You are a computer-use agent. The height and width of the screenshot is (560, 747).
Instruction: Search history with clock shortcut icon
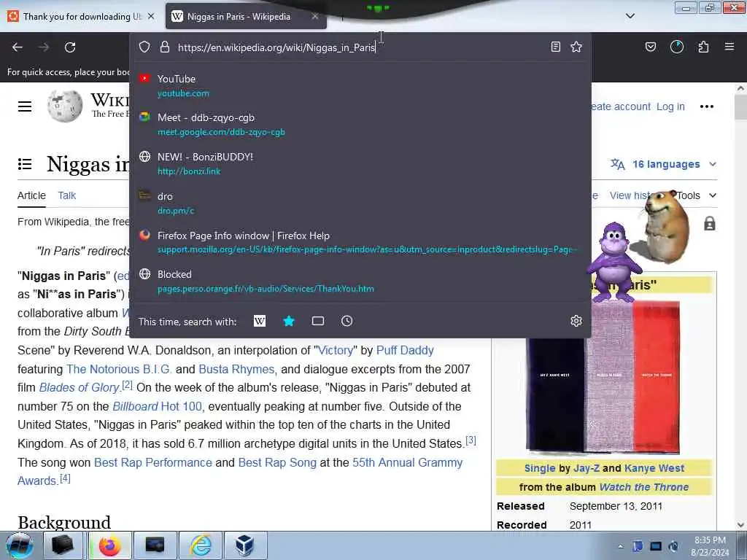pos(347,321)
